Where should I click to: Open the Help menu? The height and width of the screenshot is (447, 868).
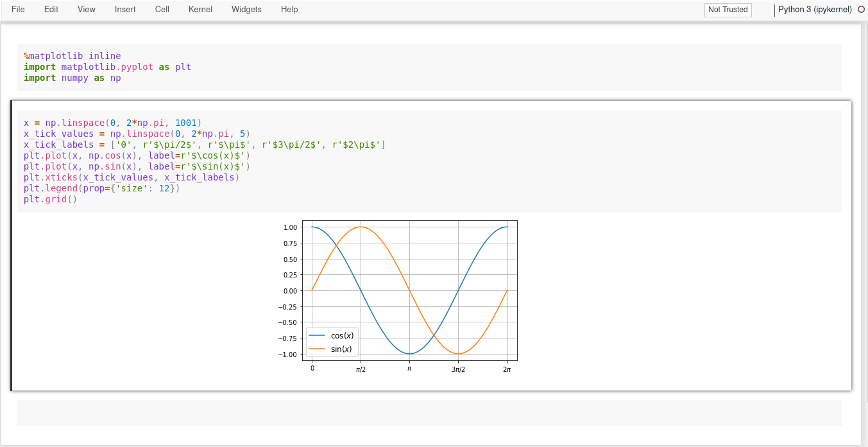(x=289, y=9)
